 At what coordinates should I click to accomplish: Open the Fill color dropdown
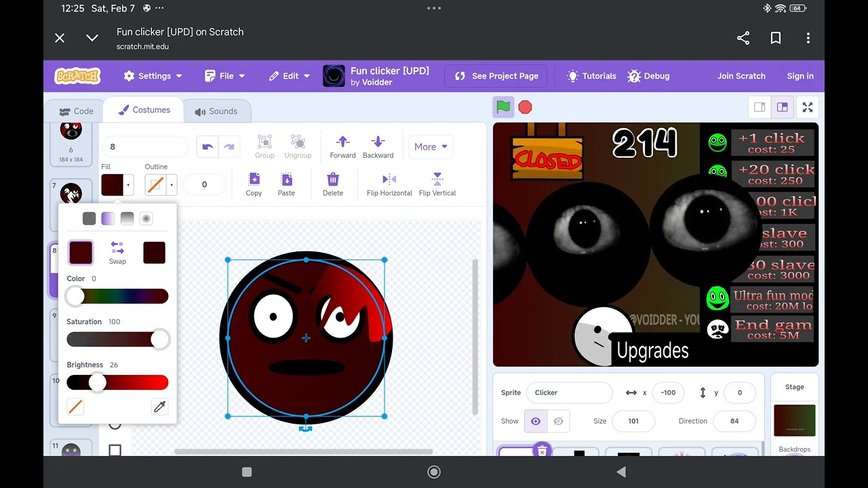(117, 184)
